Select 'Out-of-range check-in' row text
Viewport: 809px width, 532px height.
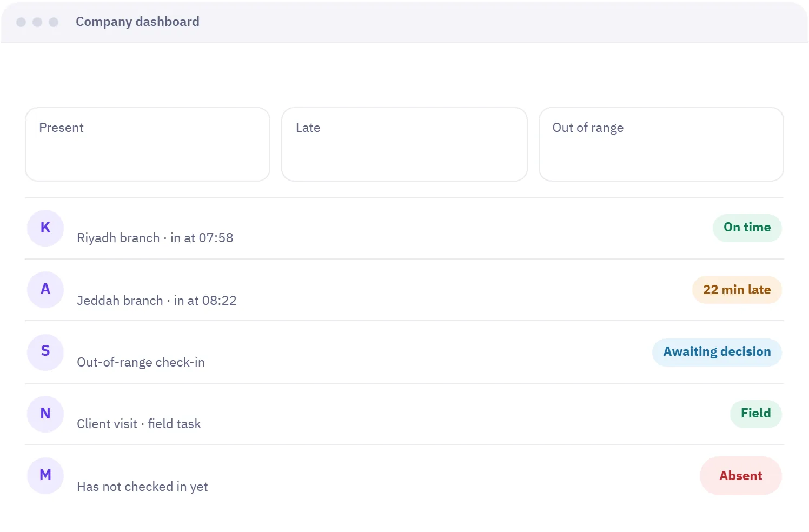click(141, 362)
